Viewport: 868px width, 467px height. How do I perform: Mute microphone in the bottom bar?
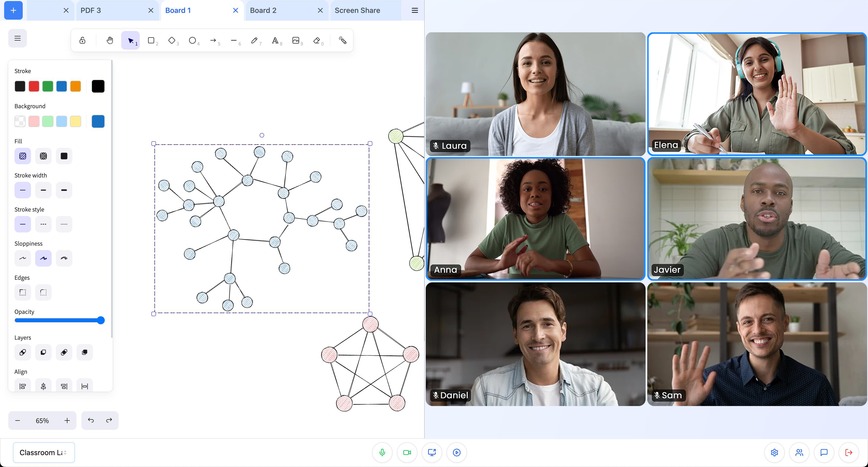click(382, 453)
